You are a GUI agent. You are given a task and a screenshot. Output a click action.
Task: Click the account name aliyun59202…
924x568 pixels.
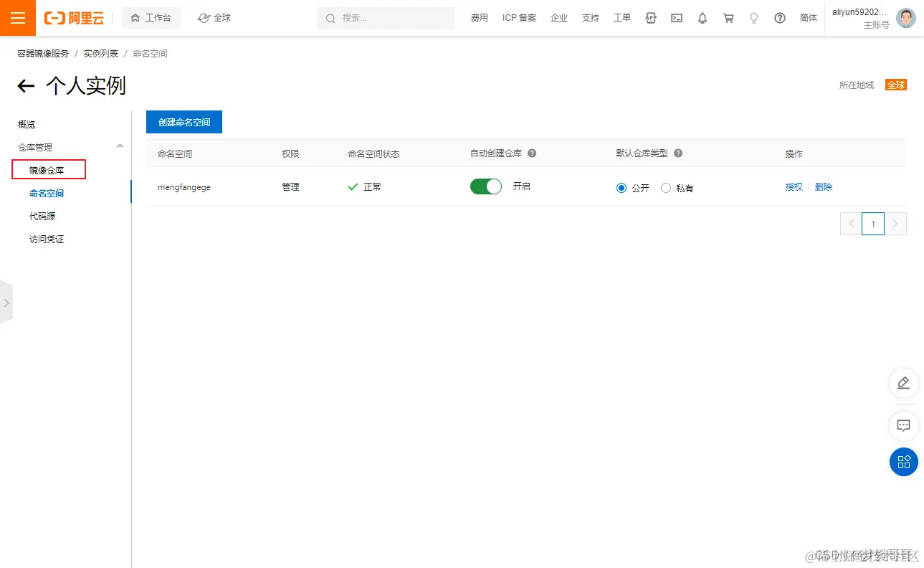(x=860, y=12)
